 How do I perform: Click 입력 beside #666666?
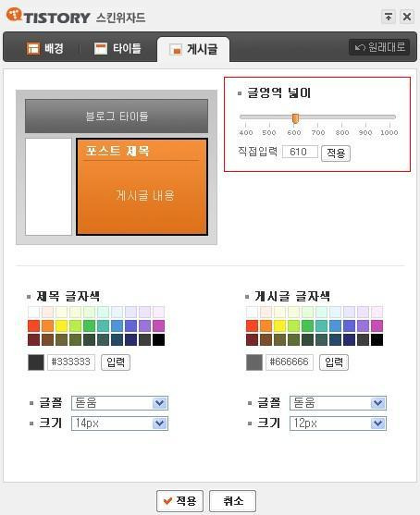coord(334,362)
